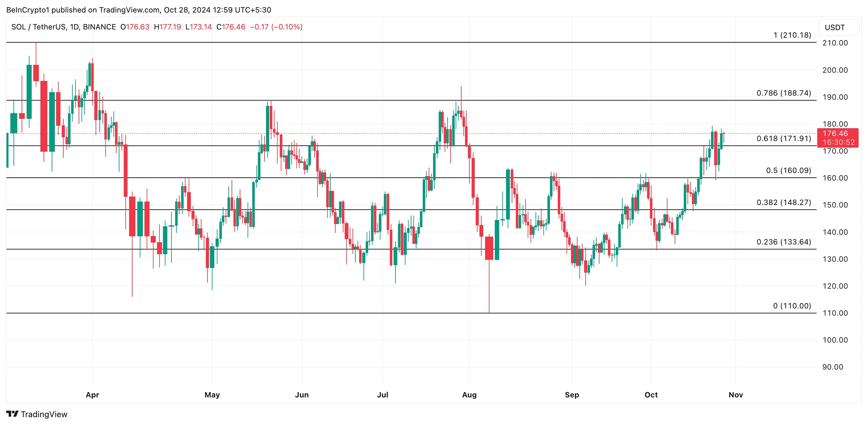Click the 120.00 price axis tick
868x425 pixels.
pos(835,286)
